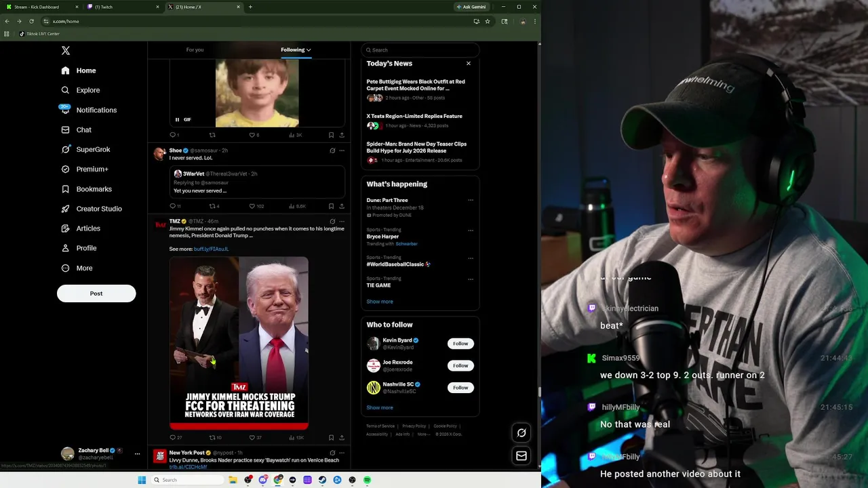This screenshot has height=488, width=868.
Task: Open the buff.ly link in TMZ post
Action: 211,249
